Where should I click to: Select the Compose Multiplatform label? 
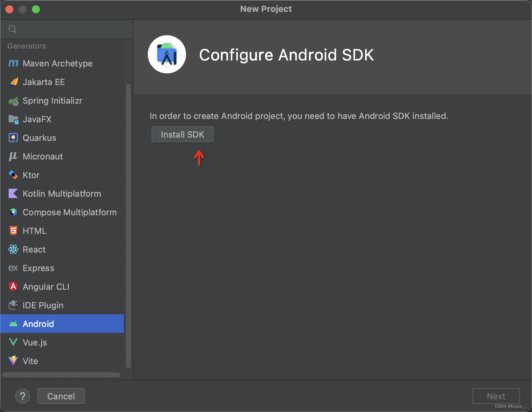tap(70, 212)
